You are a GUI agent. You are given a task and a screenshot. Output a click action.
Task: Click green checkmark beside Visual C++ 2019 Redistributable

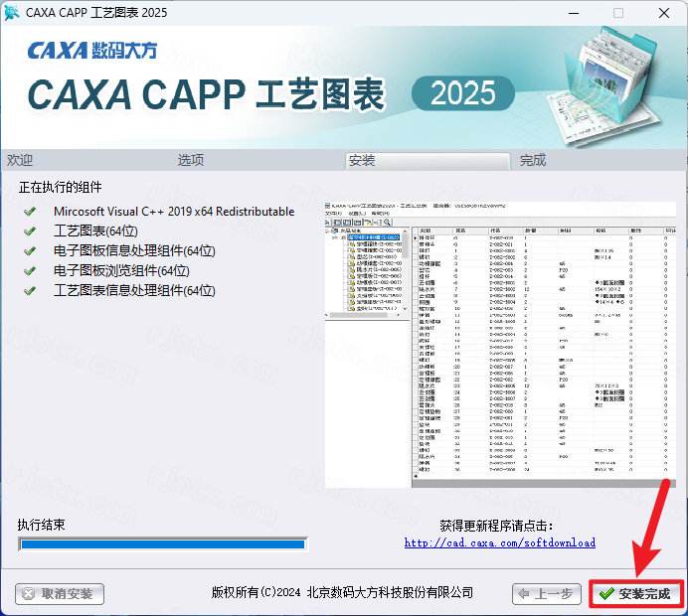(x=30, y=212)
